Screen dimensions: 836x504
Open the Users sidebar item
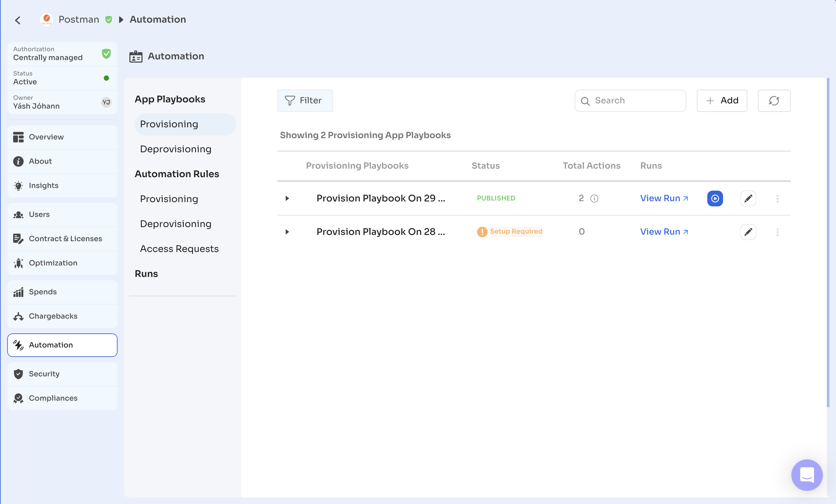coord(62,215)
